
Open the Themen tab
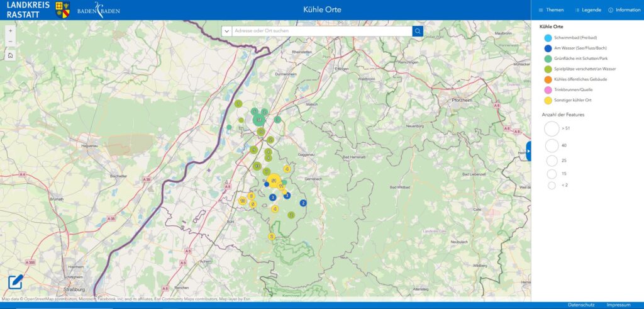point(551,10)
